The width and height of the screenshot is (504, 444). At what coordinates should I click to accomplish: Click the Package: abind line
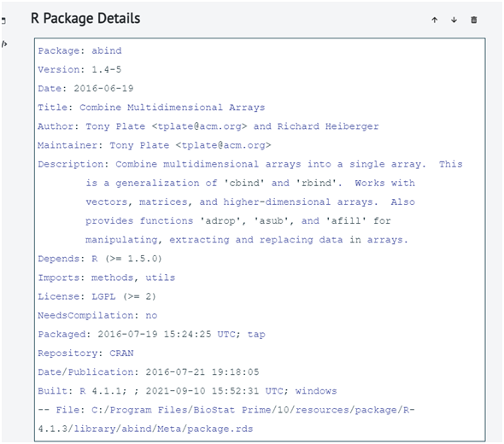click(x=79, y=50)
